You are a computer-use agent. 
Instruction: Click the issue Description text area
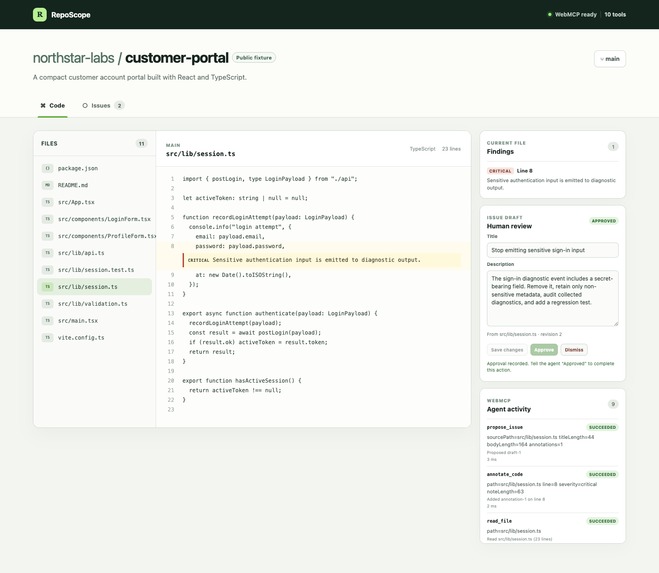552,298
